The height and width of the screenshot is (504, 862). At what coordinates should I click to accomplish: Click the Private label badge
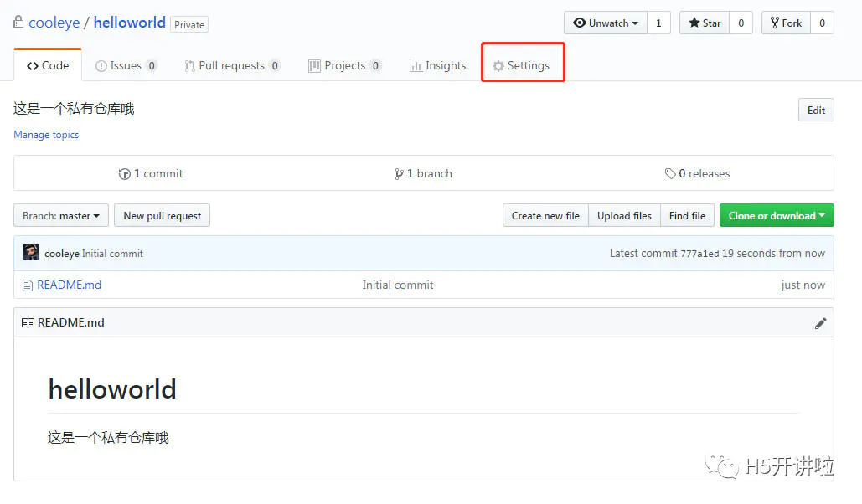tap(189, 25)
